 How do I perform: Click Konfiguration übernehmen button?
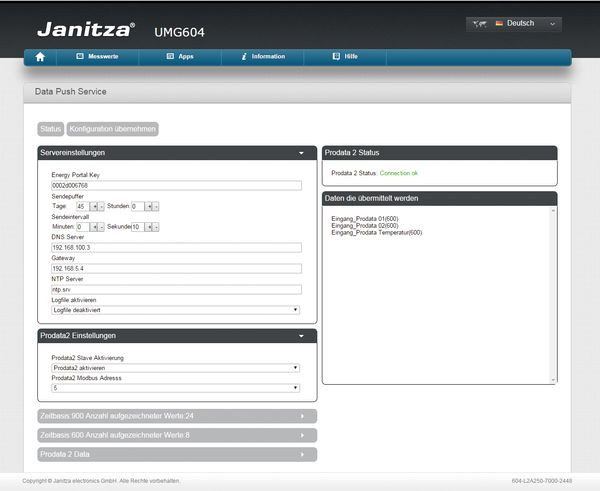(x=113, y=129)
